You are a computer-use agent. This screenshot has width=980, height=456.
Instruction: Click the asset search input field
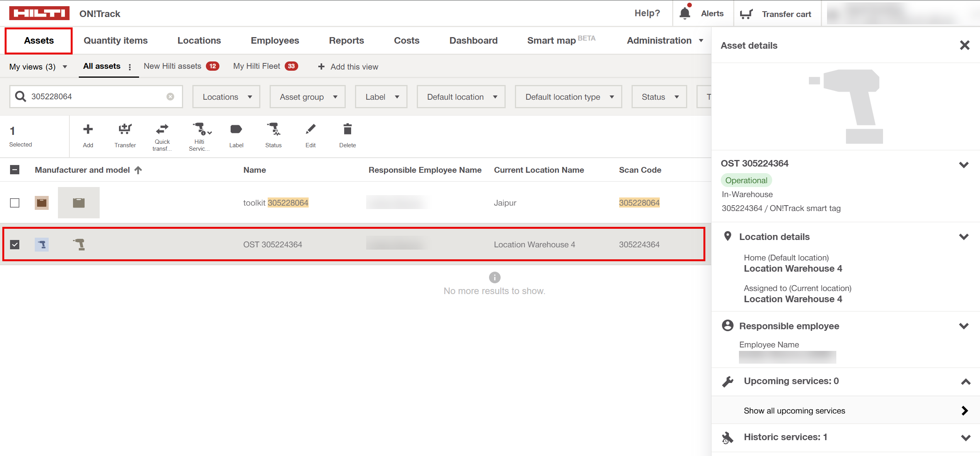(97, 97)
